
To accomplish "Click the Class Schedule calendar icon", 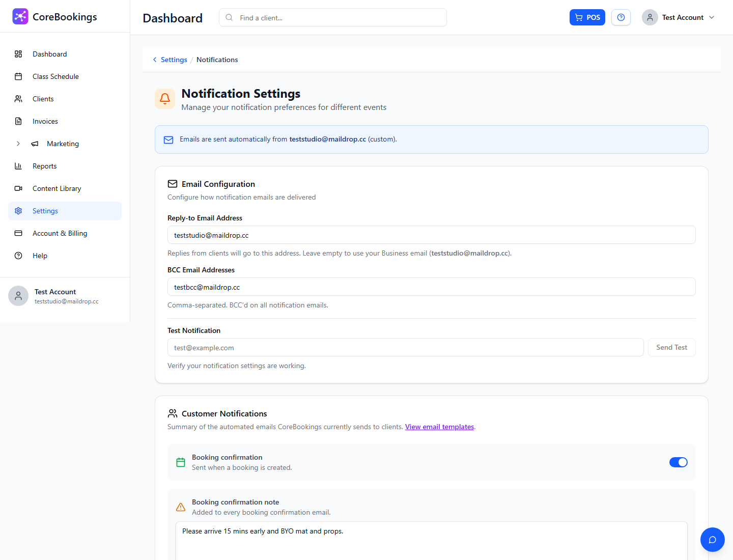I will 18,76.
